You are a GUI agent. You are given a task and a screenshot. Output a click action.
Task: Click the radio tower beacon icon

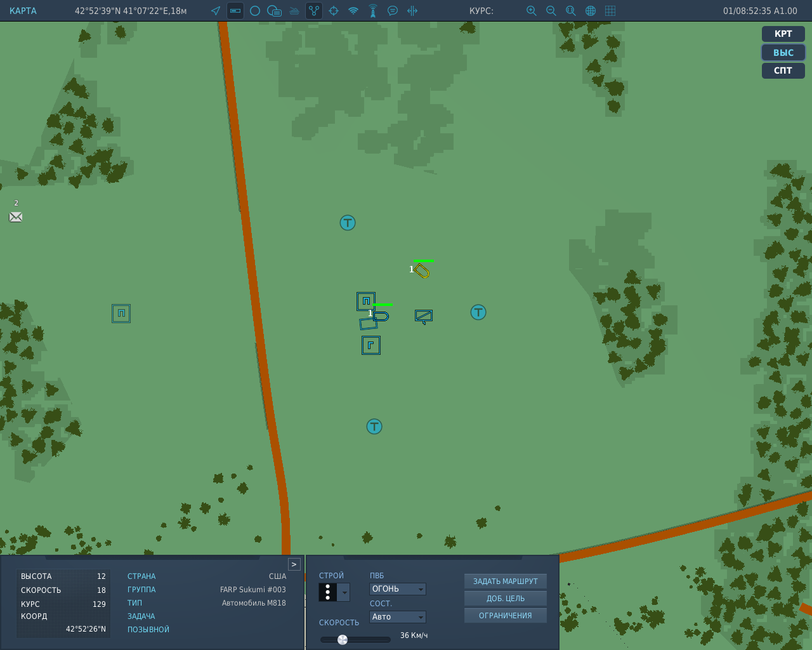[373, 11]
